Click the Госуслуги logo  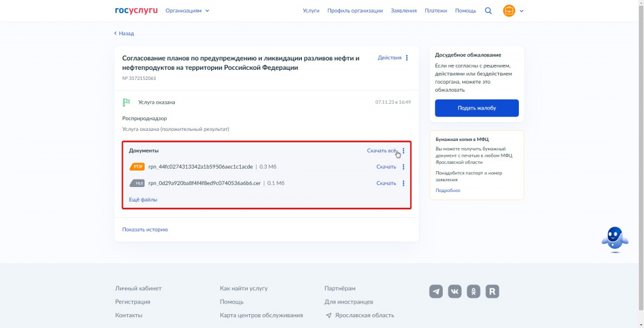pos(136,11)
